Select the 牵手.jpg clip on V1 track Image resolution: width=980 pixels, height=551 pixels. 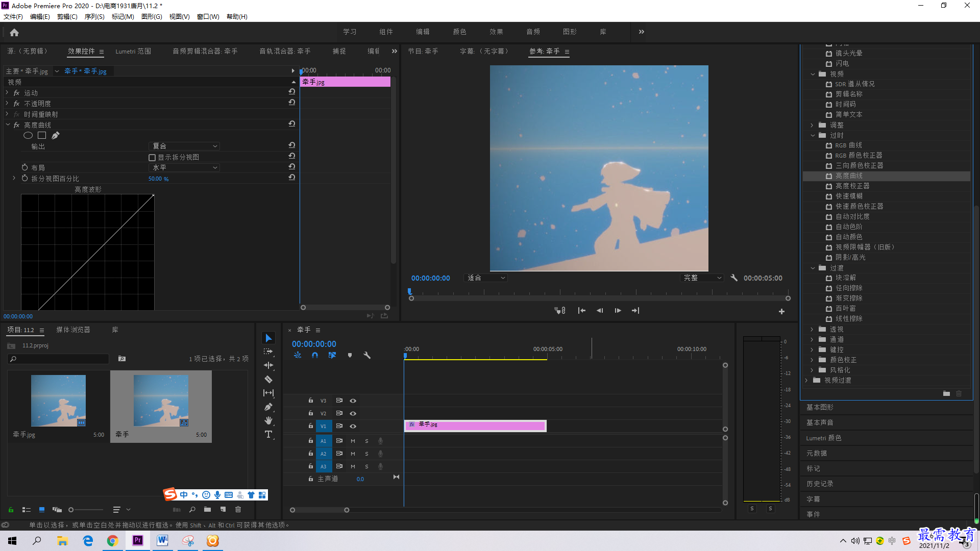pos(475,425)
